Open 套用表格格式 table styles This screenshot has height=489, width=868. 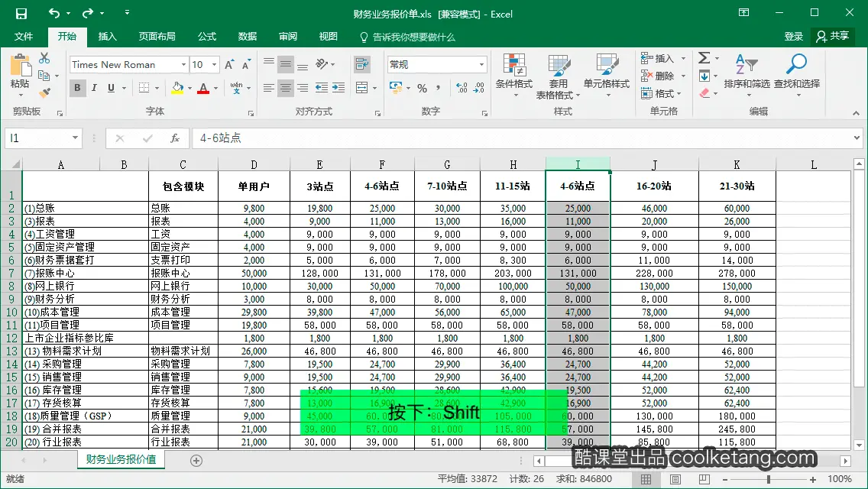558,76
